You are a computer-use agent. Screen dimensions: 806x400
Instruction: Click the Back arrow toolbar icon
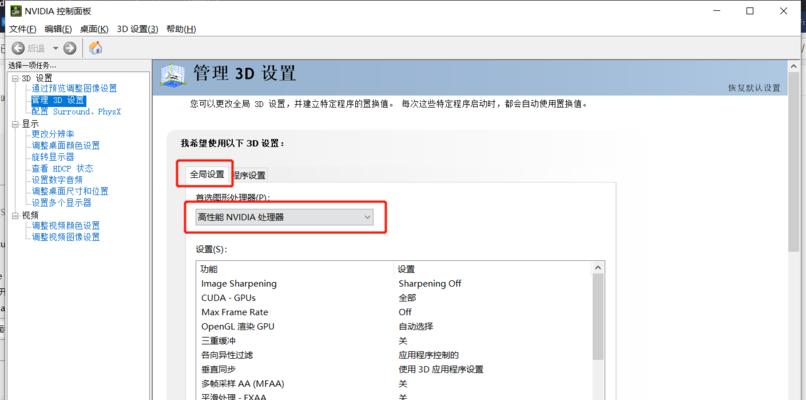(19, 48)
